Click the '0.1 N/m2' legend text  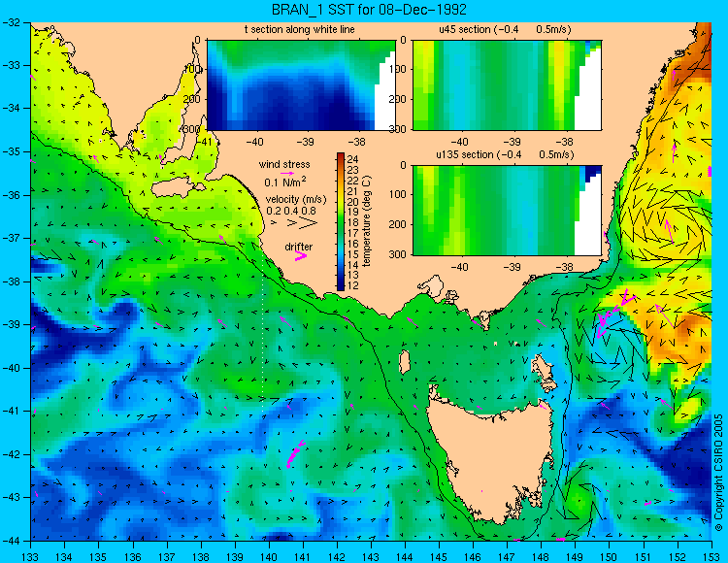(x=285, y=182)
